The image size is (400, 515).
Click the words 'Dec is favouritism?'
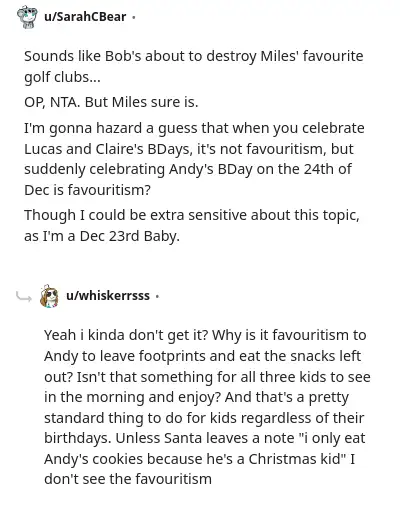pyautogui.click(x=87, y=190)
